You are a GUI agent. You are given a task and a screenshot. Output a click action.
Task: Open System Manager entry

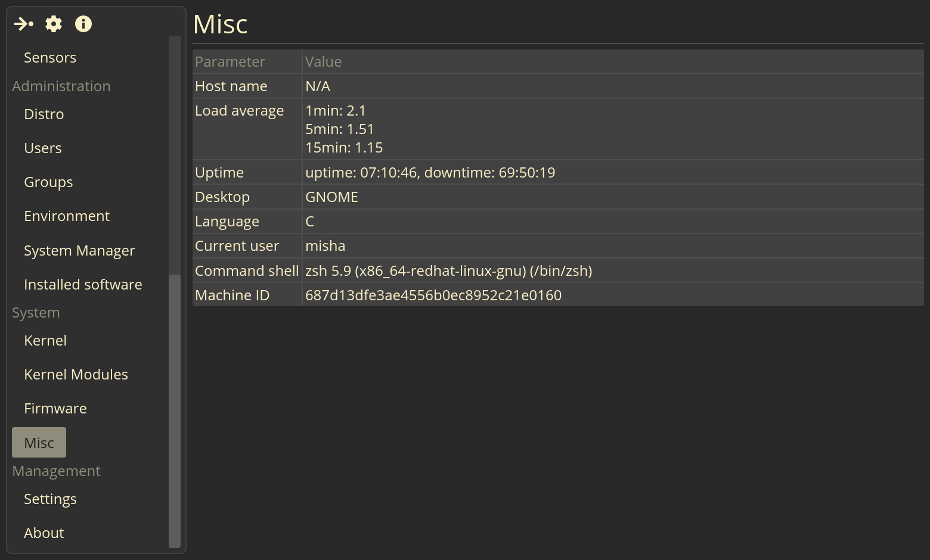[79, 251]
